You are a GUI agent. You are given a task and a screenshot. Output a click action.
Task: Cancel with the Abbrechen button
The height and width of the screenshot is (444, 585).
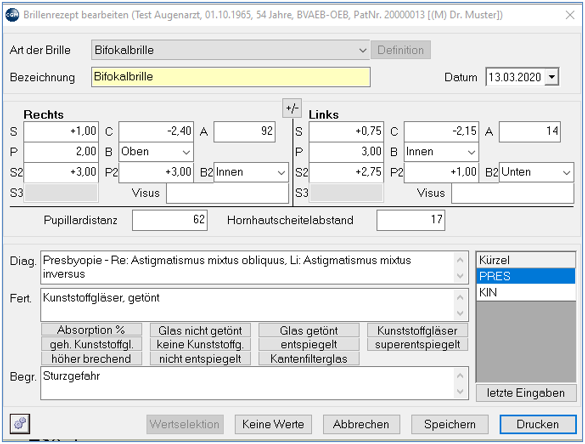361,424
